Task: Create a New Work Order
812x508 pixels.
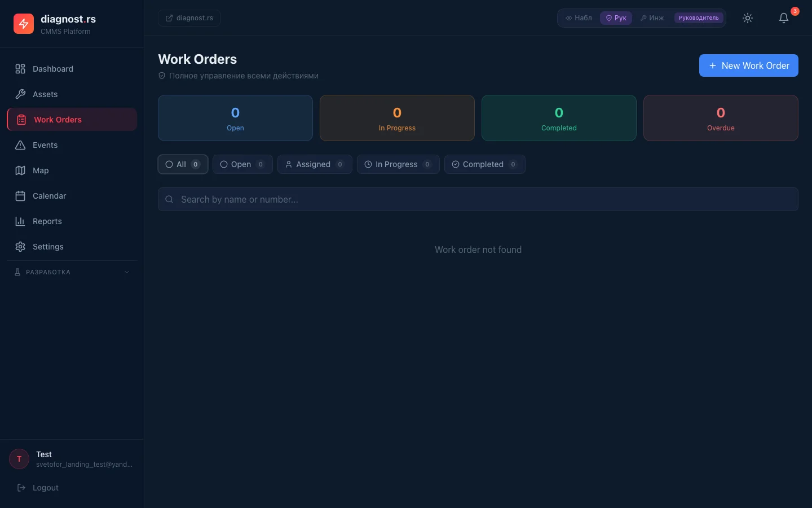Action: [x=749, y=65]
